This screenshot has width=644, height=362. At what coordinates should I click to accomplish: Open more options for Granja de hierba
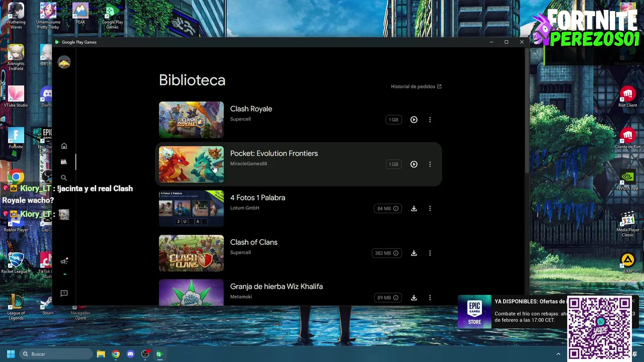[430, 298]
